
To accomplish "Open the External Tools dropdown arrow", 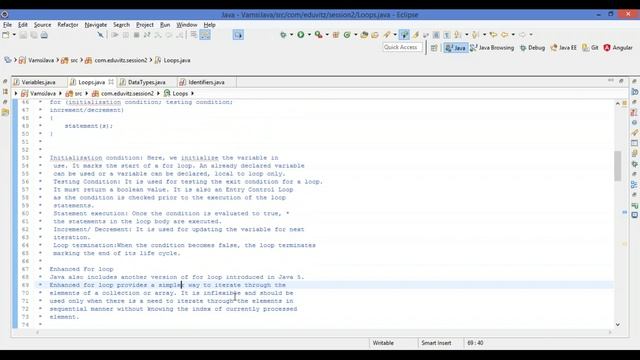I will click(327, 35).
